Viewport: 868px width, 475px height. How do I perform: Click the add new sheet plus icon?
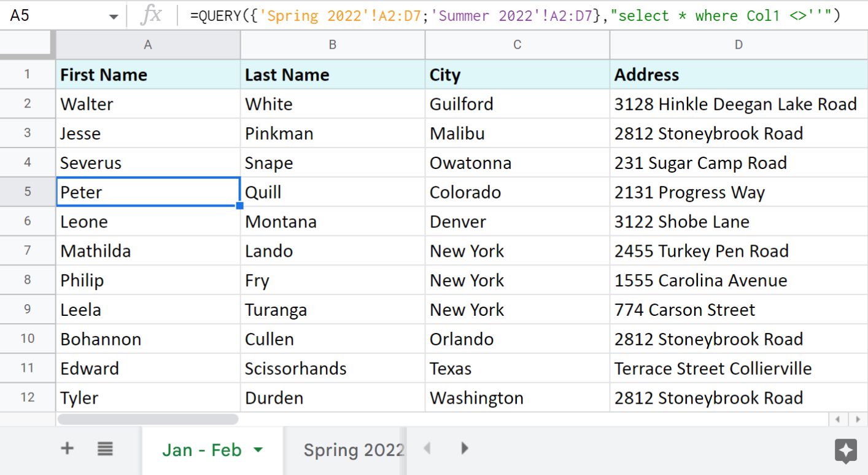coord(67,449)
